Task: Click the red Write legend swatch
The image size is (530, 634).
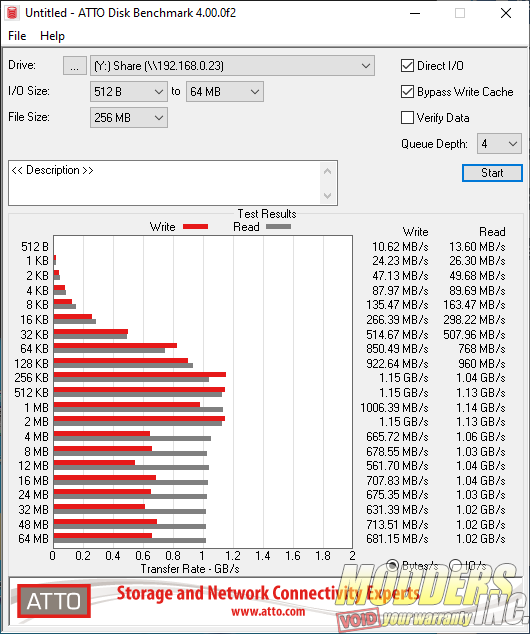Action: coord(195,227)
